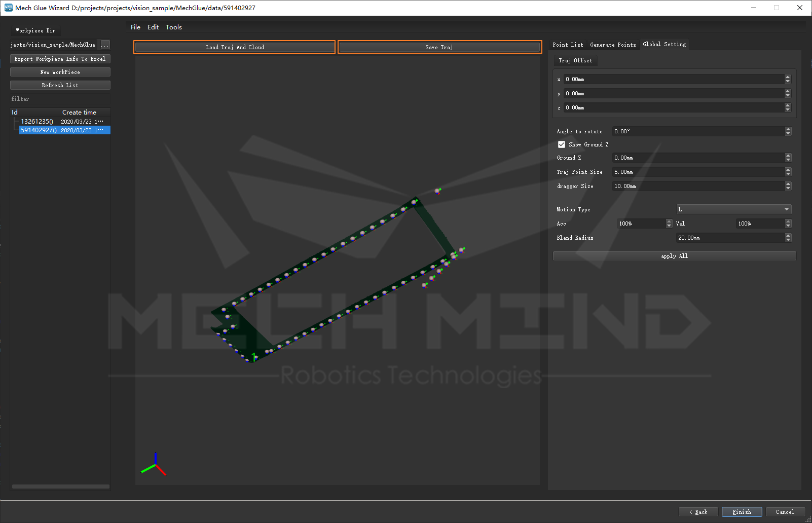Select workpiece 591402927 in the list
The width and height of the screenshot is (812, 523).
pos(39,130)
